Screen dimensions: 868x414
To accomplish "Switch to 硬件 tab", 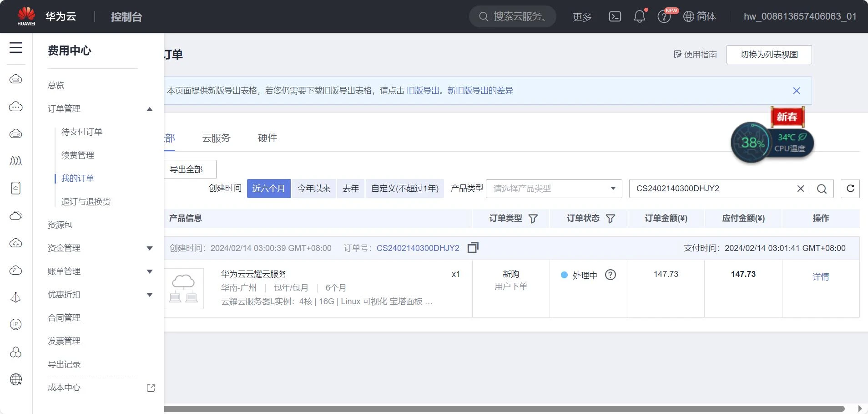I will [267, 138].
